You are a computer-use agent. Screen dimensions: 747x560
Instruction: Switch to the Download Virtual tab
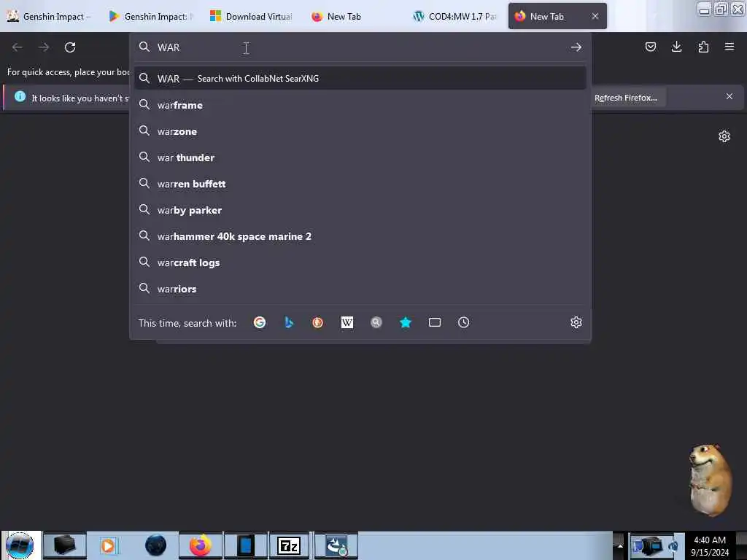(x=252, y=16)
